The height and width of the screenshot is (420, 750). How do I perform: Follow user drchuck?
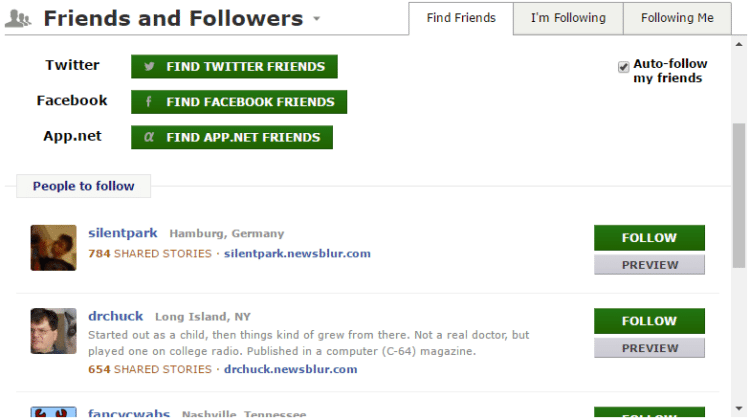(x=649, y=321)
